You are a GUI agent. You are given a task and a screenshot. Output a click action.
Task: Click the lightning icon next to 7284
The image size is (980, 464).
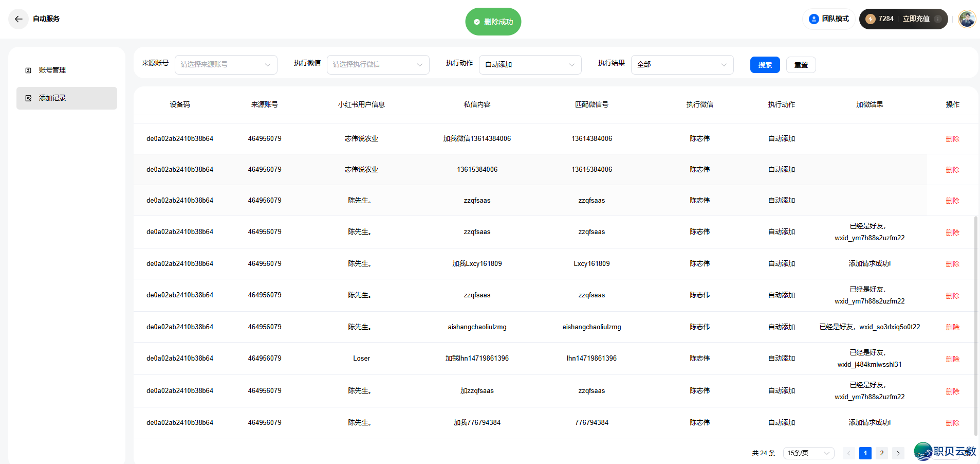coord(870,19)
